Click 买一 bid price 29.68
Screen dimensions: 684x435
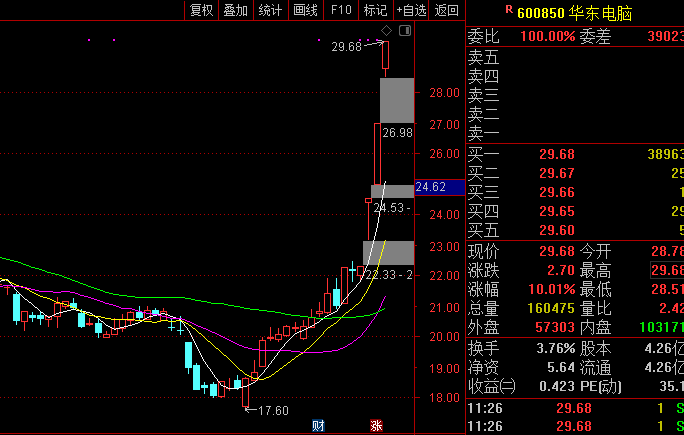point(557,154)
